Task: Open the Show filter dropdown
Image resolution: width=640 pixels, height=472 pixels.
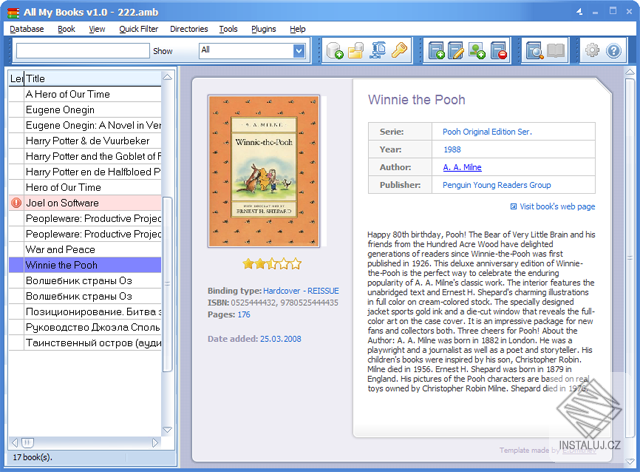Action: click(299, 51)
